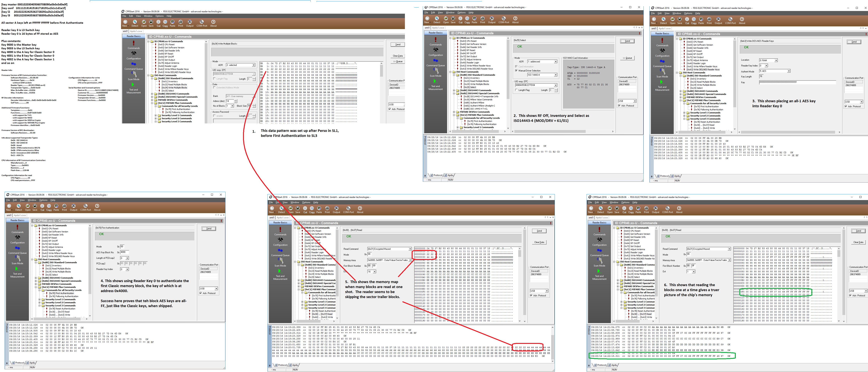Image resolution: width=868 pixels, height=372 pixels.
Task: Expand MIFARE DESFire Commands in First Authentication window
Action: (36, 284)
